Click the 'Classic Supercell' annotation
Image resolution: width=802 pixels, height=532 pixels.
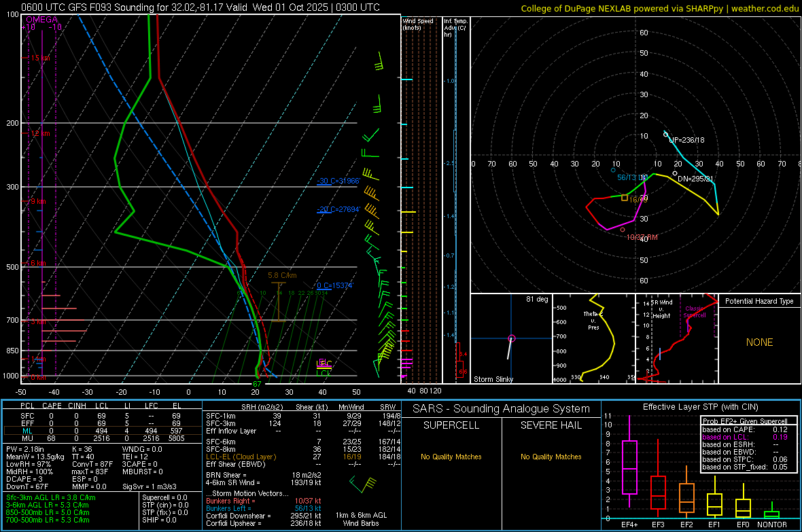tap(695, 312)
